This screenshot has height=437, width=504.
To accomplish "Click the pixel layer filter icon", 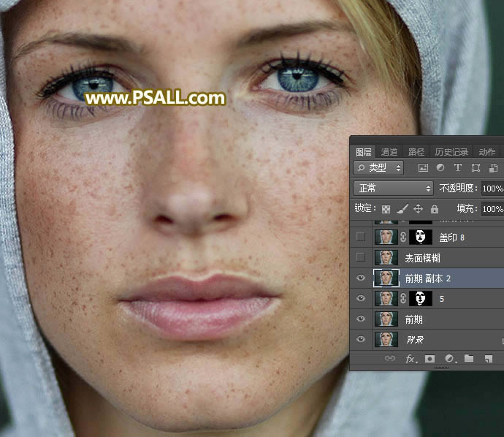I will 423,168.
